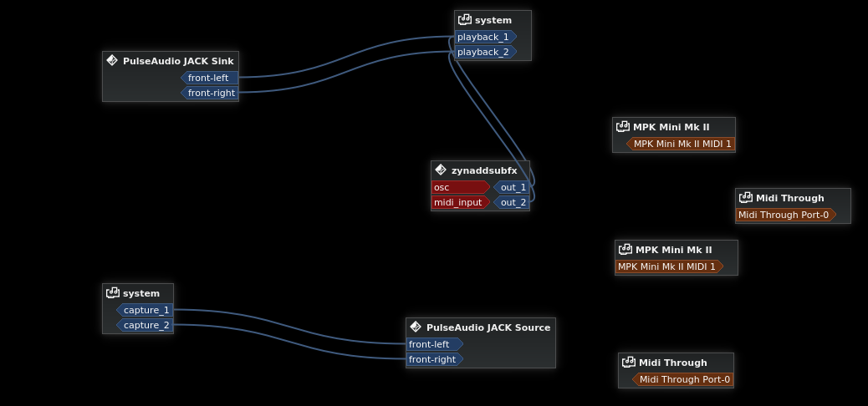Screen dimensions: 868x406
Task: Select the out_1 port on zynaddsubfx
Action: (x=512, y=187)
